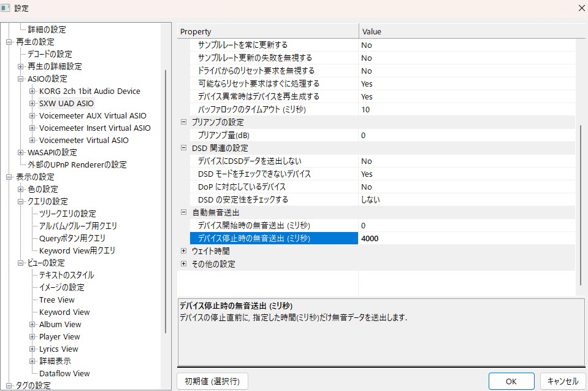
Task: Expand the その他の設定 property group
Action: point(183,264)
